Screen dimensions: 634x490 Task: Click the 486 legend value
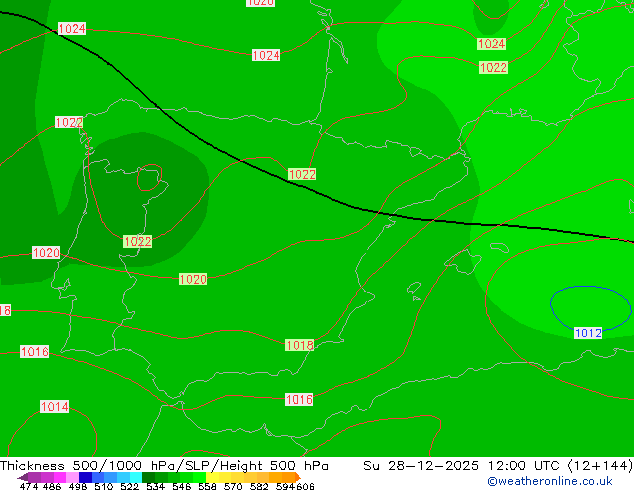click(x=52, y=486)
